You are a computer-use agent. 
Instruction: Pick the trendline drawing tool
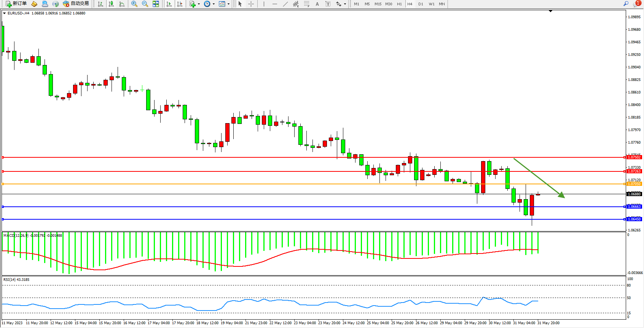(285, 4)
